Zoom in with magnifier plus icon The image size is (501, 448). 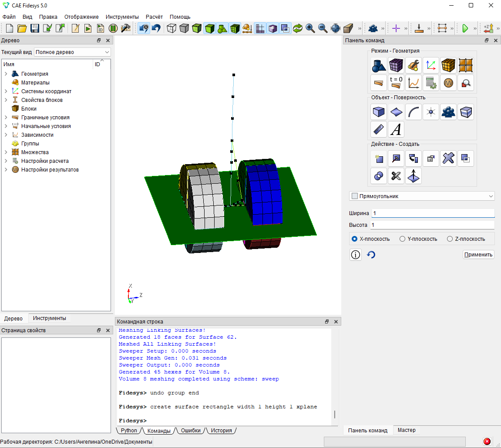pyautogui.click(x=310, y=28)
